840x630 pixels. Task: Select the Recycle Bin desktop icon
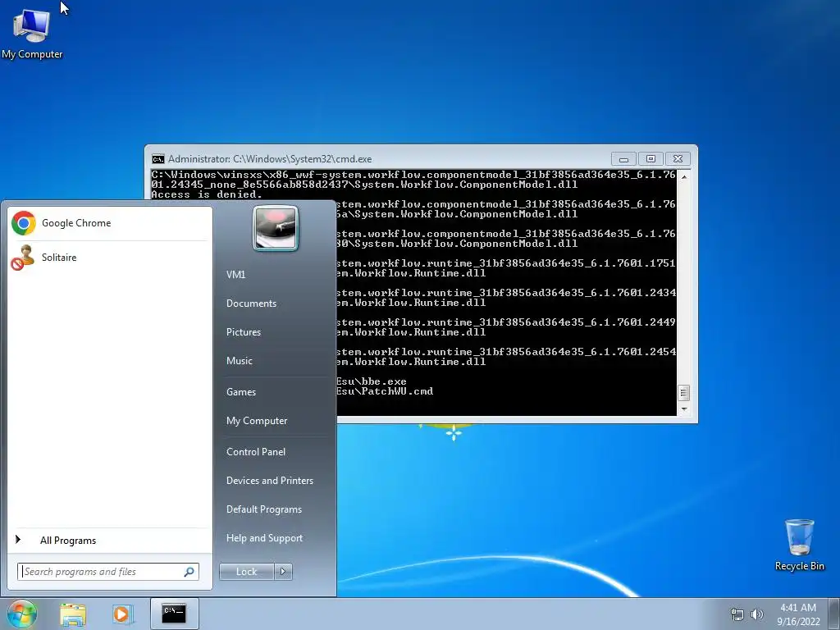(x=799, y=546)
